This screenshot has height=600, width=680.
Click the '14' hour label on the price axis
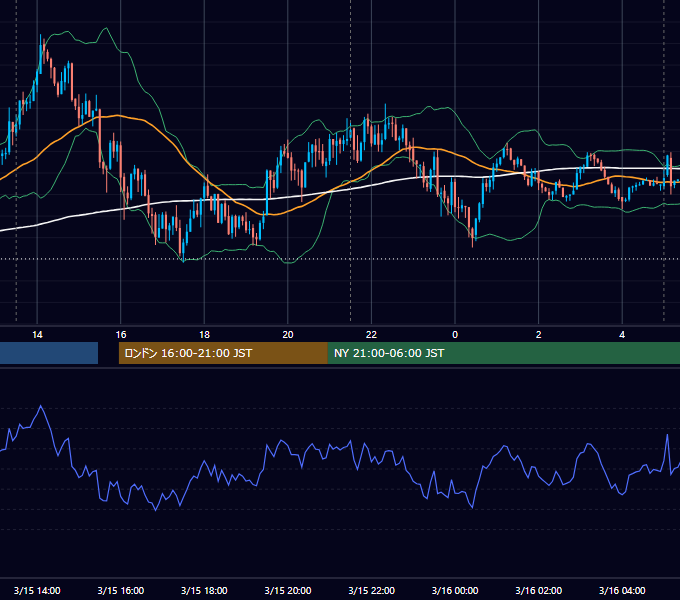(37, 335)
